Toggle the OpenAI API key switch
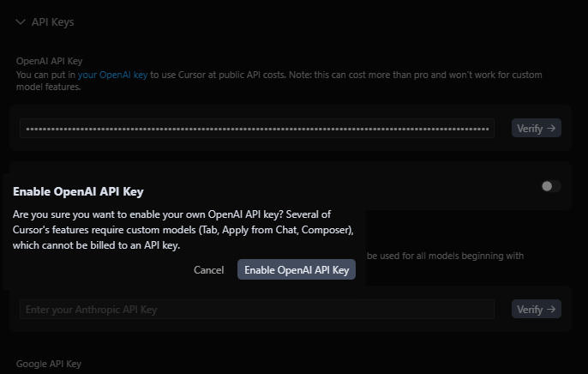Screen dimensions: 588x374 (x=550, y=186)
